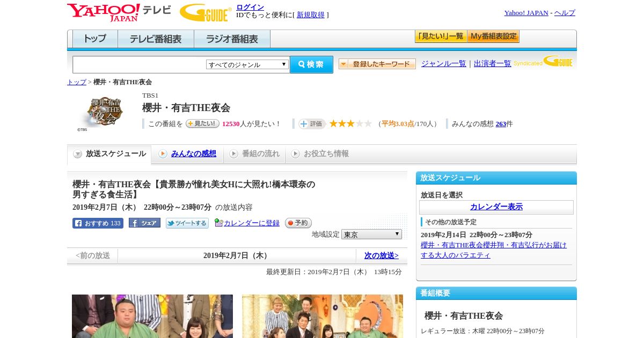
Task: Open the テレビ番組表 tab
Action: 156,39
